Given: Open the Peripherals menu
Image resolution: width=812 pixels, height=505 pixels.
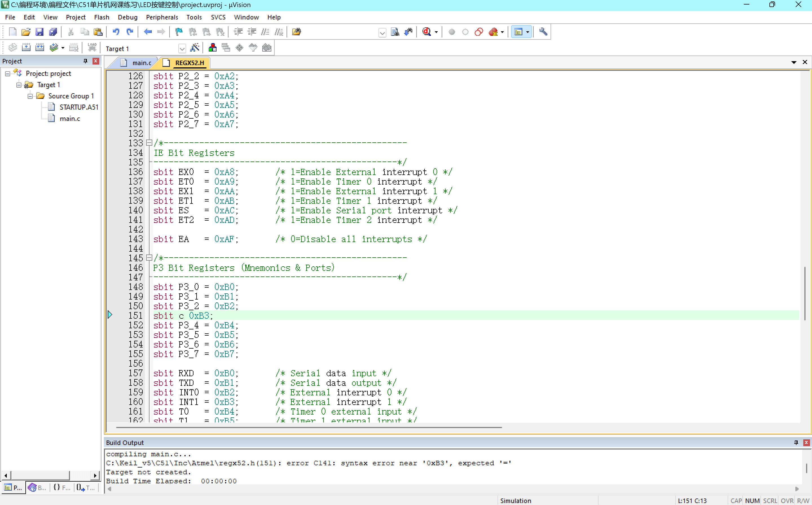Looking at the screenshot, I should (x=162, y=17).
